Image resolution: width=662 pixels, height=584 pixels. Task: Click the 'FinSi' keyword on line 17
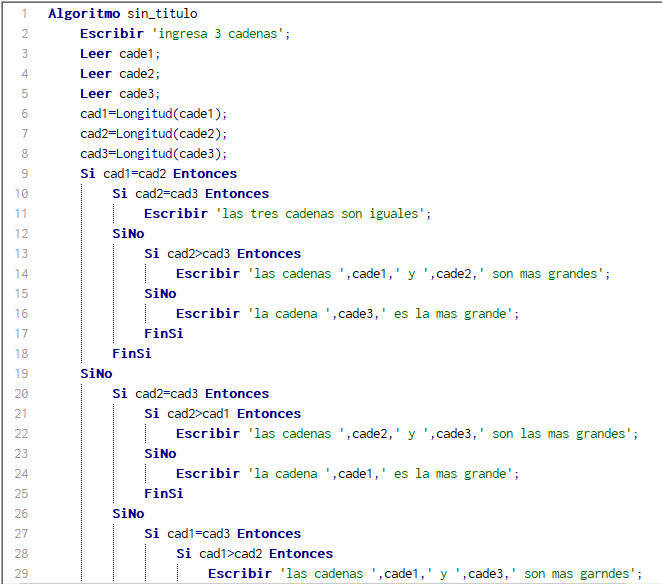click(164, 334)
